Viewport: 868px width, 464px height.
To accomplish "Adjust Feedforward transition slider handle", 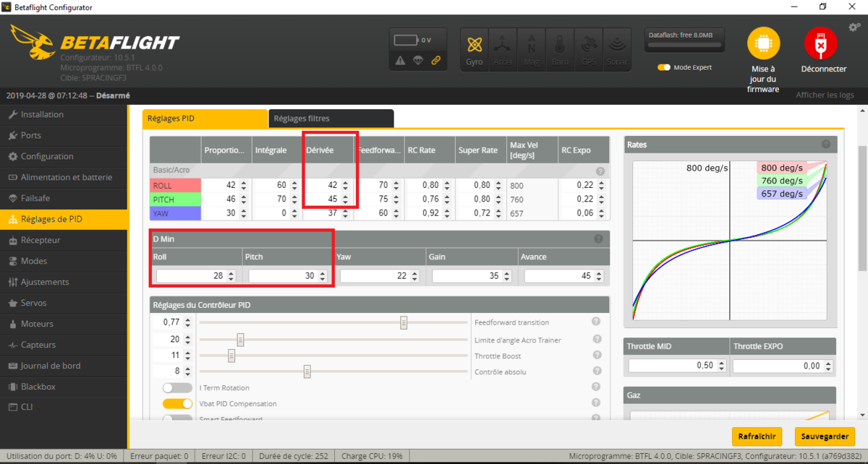I will click(404, 322).
